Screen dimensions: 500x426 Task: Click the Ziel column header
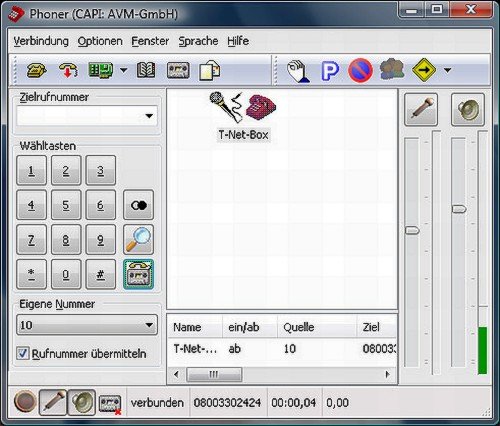[x=377, y=327]
